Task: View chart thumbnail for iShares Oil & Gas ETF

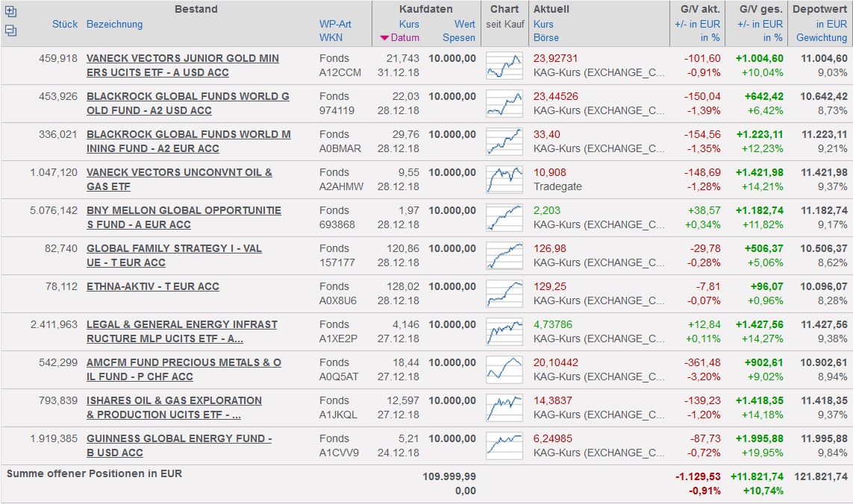Action: 504,408
